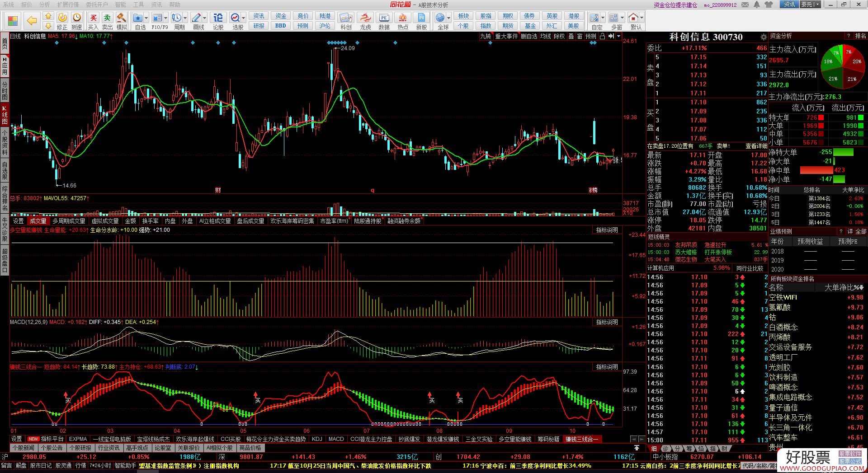
Task: Toggle the chart lock icon
Action: click(x=602, y=36)
